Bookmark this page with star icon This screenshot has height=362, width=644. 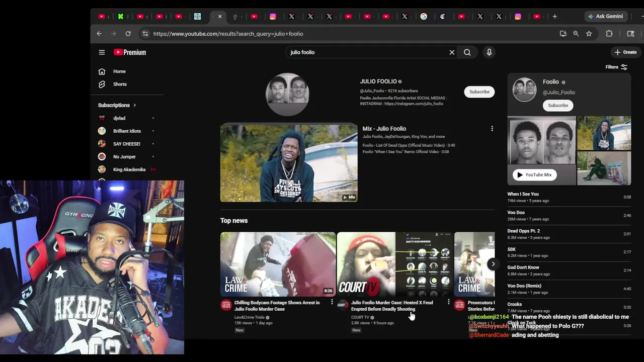tap(589, 34)
